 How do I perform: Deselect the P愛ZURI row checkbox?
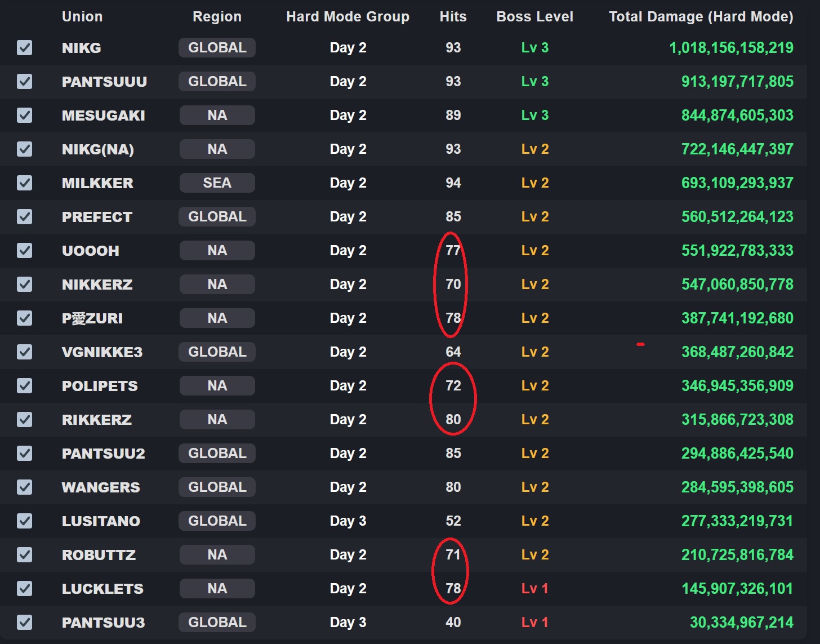[24, 318]
